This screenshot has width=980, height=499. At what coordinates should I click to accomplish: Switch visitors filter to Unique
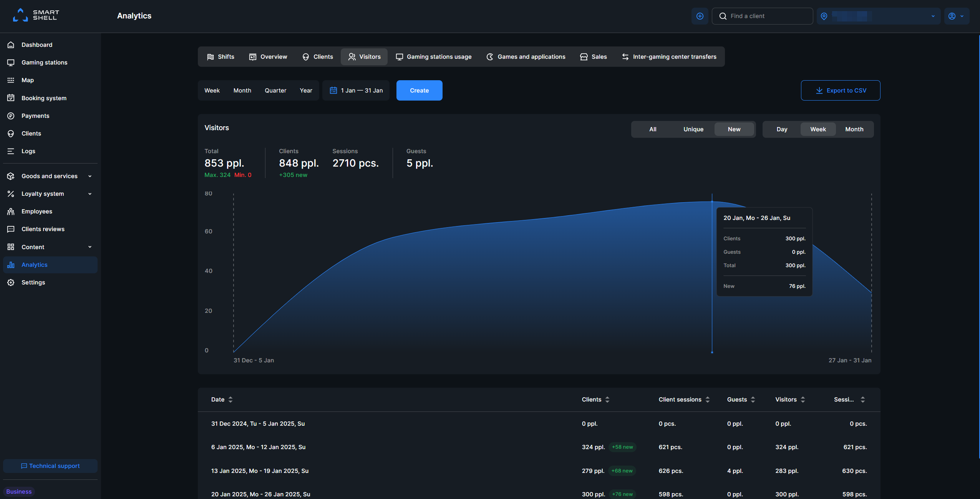point(693,129)
